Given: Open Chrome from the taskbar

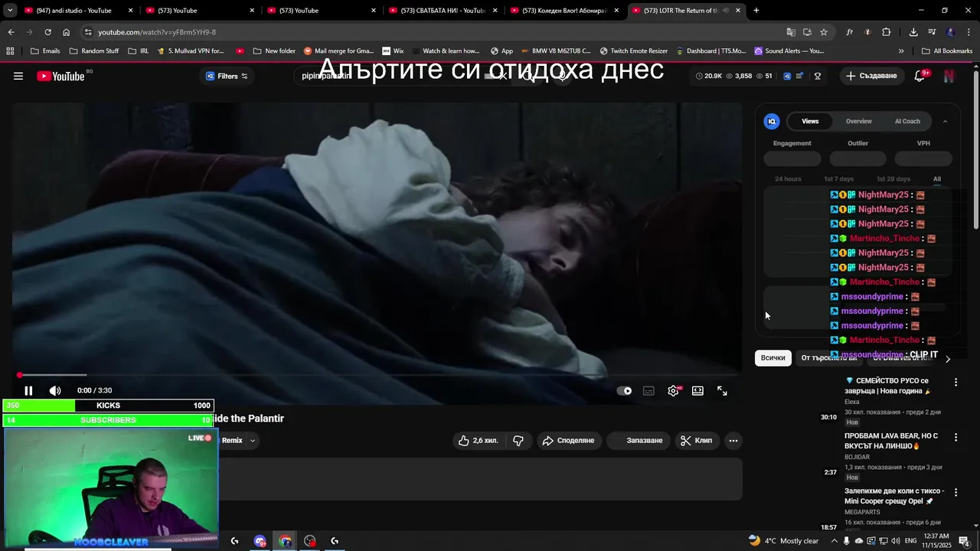Looking at the screenshot, I should click(x=285, y=541).
